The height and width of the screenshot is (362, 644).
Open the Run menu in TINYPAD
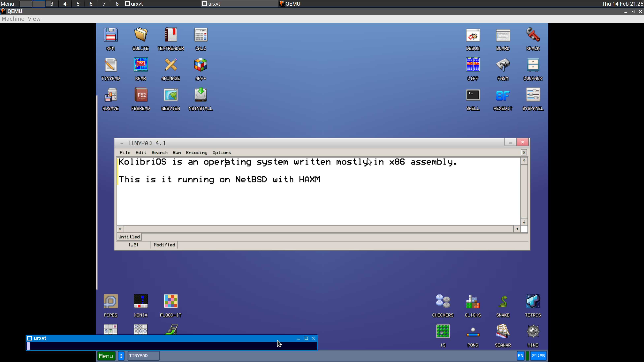pos(177,152)
